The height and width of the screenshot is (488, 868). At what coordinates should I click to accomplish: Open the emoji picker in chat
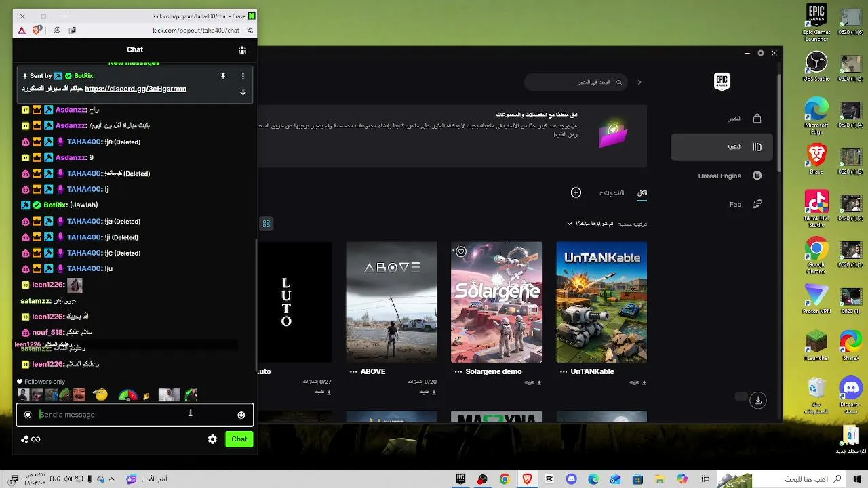241,415
